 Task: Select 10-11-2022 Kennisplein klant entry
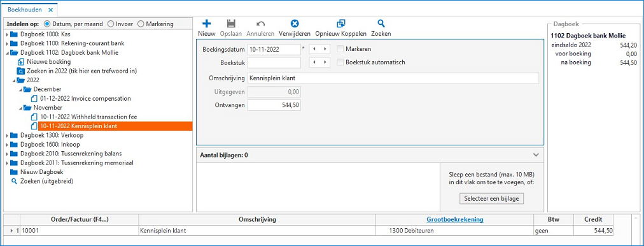(x=115, y=126)
